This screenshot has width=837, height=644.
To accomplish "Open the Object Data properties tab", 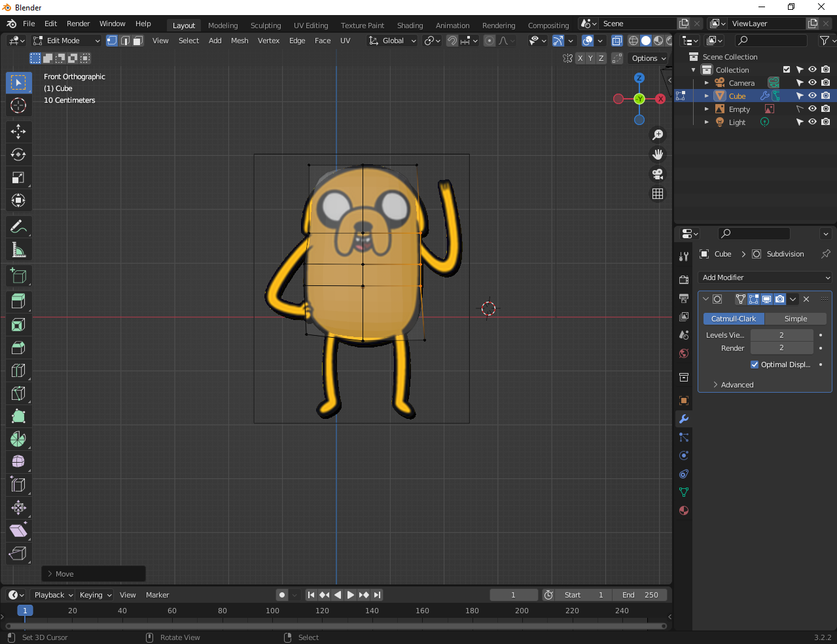I will (684, 492).
